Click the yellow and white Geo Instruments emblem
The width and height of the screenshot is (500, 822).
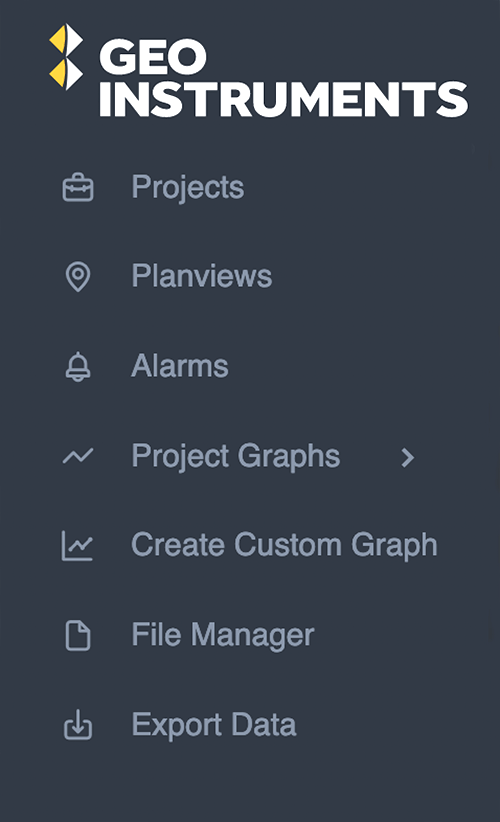click(x=66, y=57)
